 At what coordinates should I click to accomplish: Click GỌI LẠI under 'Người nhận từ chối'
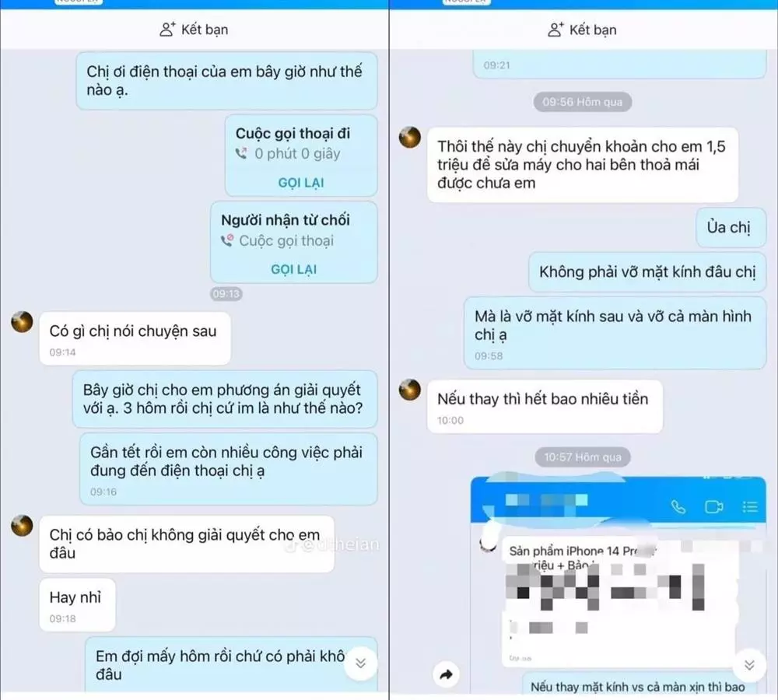coord(294,269)
